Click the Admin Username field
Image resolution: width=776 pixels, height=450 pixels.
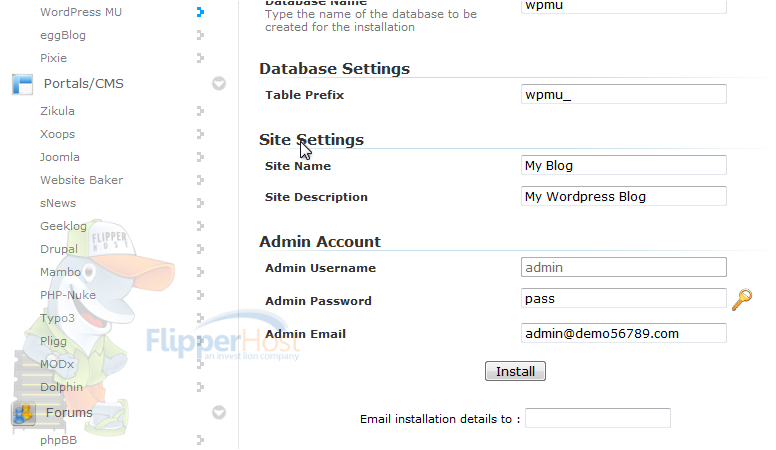[x=624, y=267]
